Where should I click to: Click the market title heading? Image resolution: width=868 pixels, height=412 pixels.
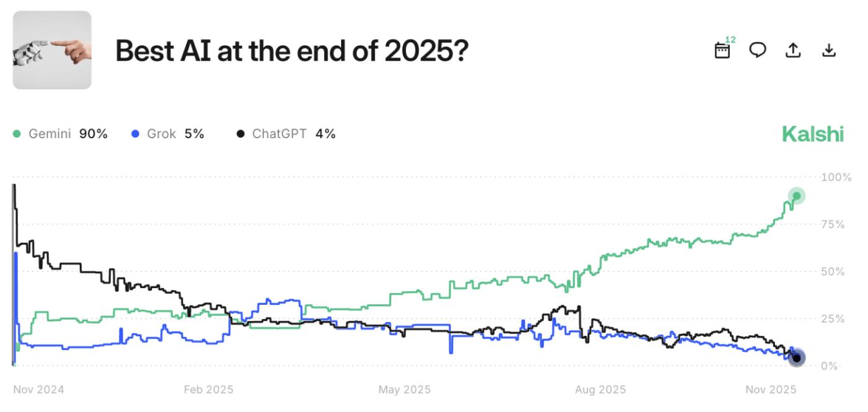(291, 50)
